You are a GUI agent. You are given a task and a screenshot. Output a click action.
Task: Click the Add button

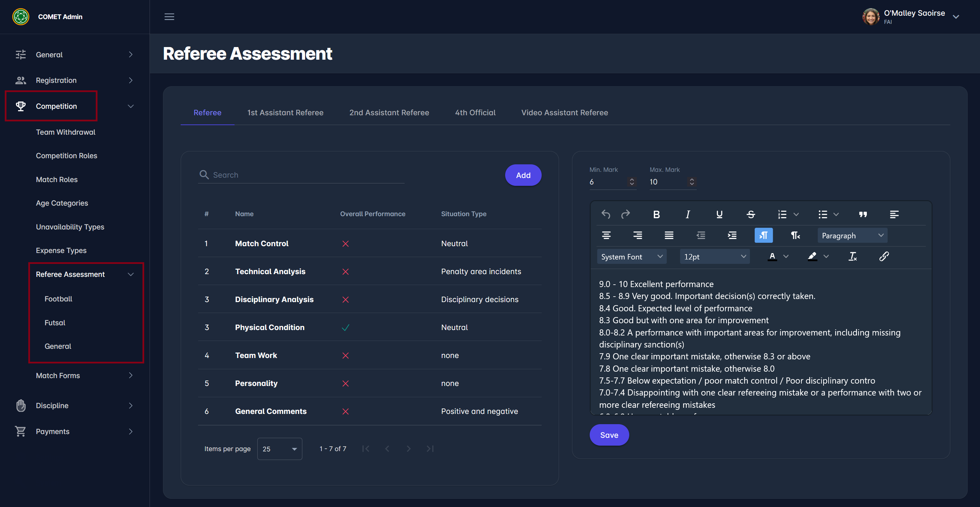click(x=523, y=175)
